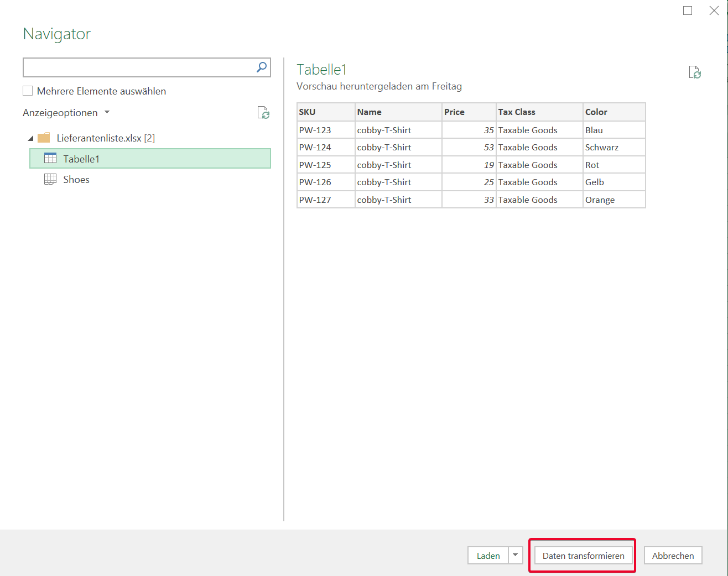
Task: Click the Rot color cell
Action: [614, 165]
